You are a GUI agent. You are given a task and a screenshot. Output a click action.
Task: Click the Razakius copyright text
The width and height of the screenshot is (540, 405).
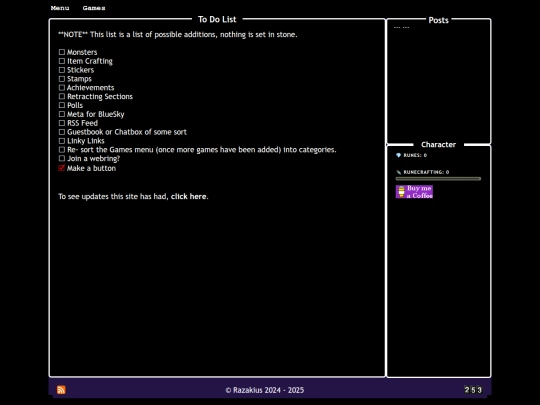tap(264, 390)
